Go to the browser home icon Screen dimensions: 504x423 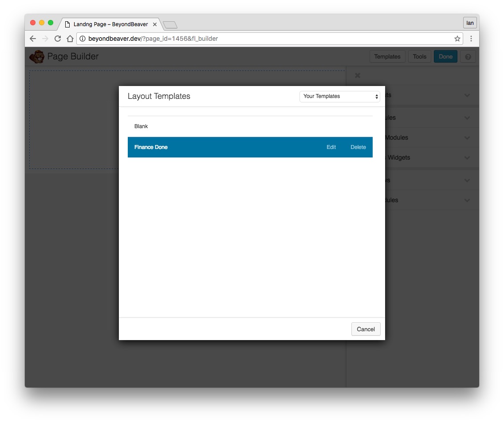click(x=70, y=39)
